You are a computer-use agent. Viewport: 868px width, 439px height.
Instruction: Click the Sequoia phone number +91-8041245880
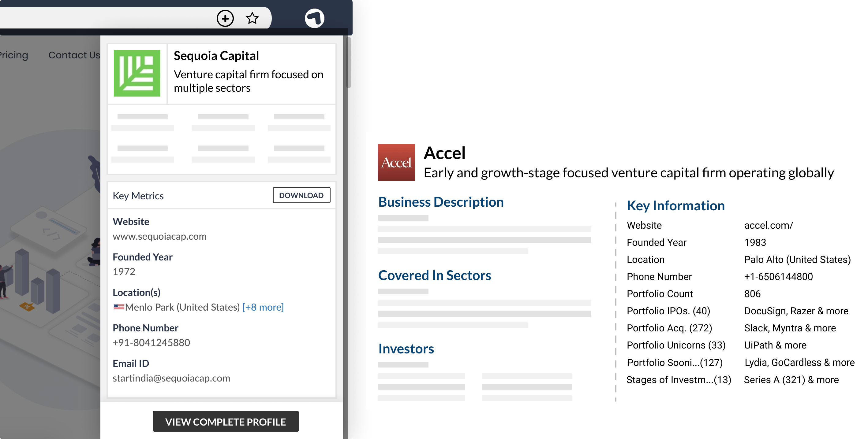[151, 342]
